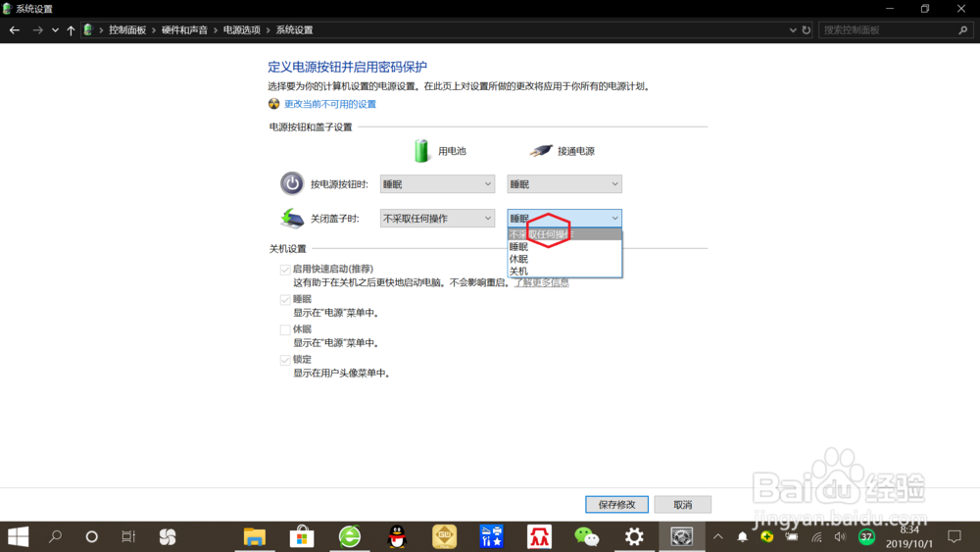Open 更改当前不可用的设置 link
980x552 pixels.
click(330, 104)
